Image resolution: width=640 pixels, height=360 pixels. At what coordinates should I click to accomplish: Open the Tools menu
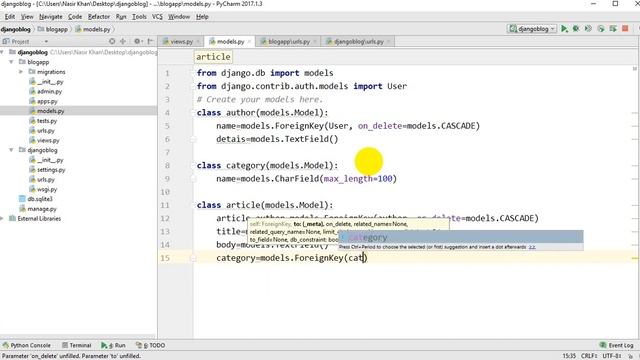pos(139,17)
